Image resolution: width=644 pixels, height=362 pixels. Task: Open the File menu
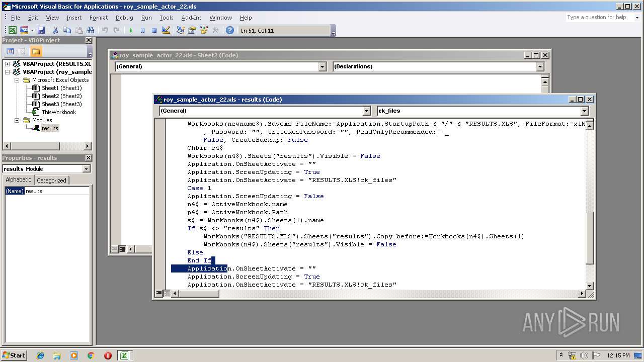[16, 18]
